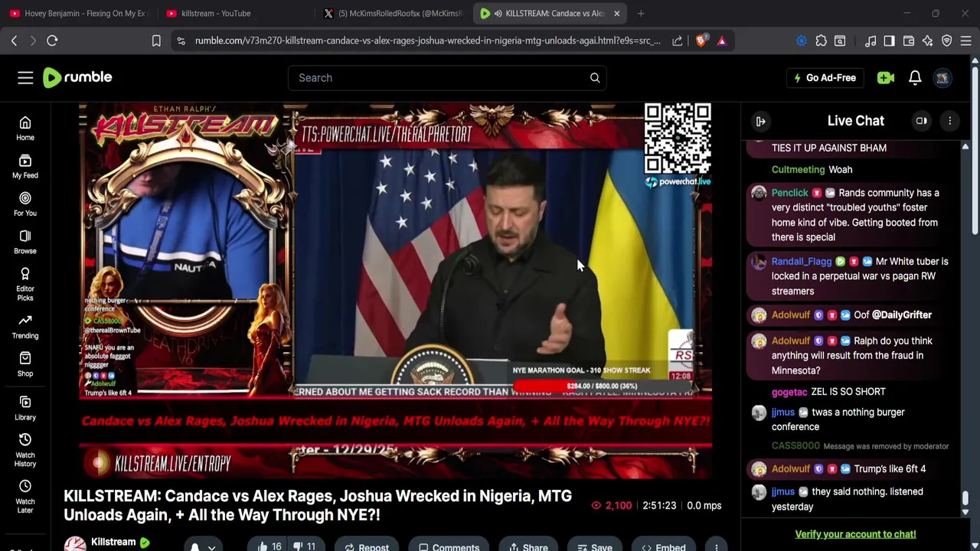
Task: Open Home in the sidebar
Action: [x=25, y=129]
